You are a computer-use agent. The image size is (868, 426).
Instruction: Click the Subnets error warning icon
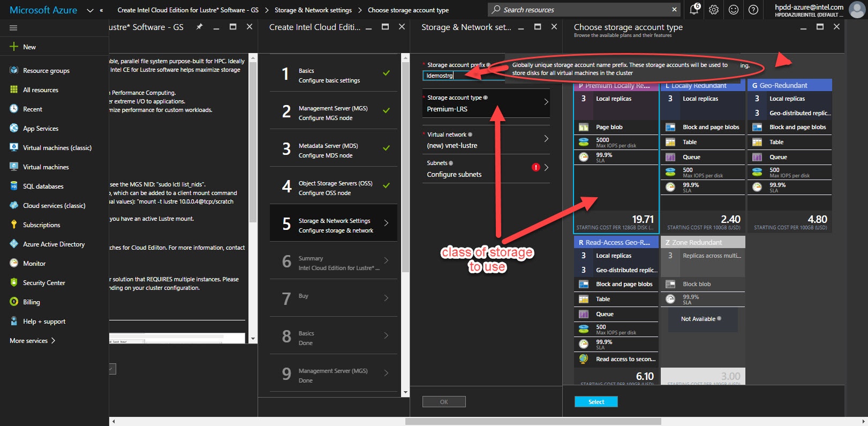pyautogui.click(x=535, y=167)
